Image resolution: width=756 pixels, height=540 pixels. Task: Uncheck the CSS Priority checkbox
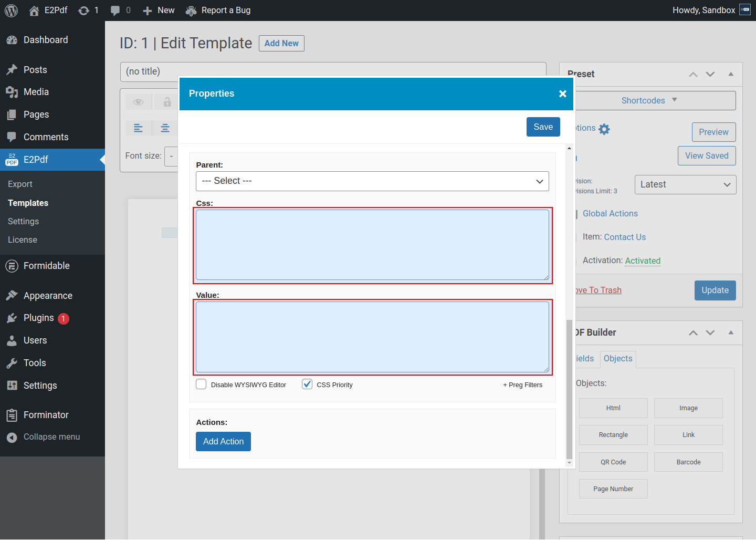[307, 385]
